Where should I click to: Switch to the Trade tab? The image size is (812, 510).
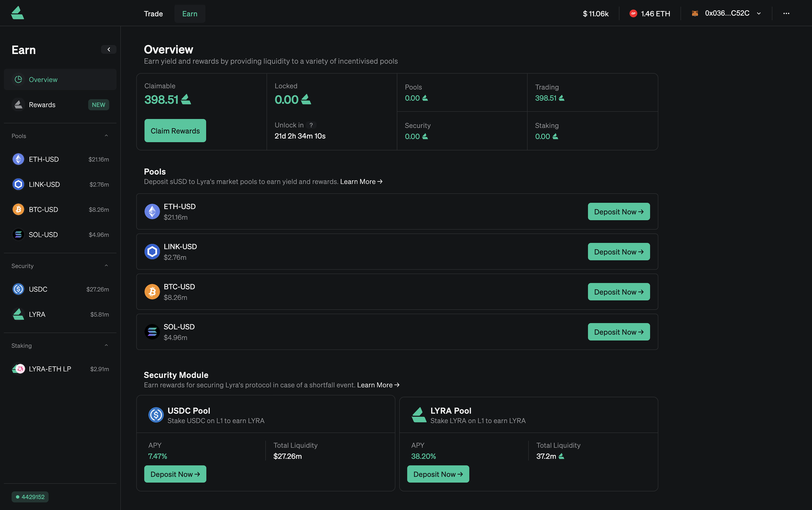tap(153, 14)
